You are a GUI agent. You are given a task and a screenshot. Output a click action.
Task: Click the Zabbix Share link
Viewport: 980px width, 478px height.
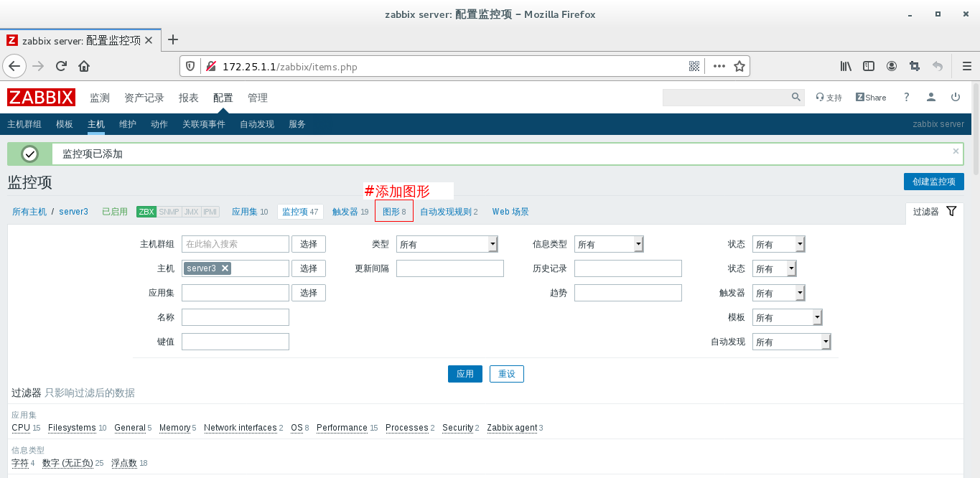pos(871,98)
